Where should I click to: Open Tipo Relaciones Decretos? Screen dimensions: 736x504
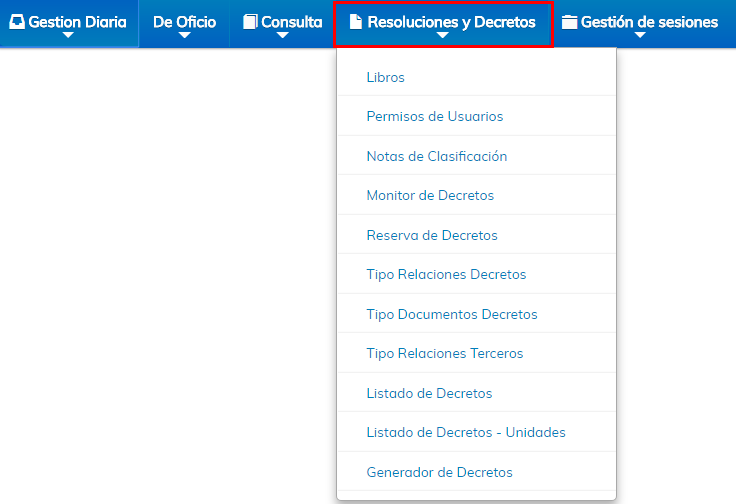pos(476,274)
